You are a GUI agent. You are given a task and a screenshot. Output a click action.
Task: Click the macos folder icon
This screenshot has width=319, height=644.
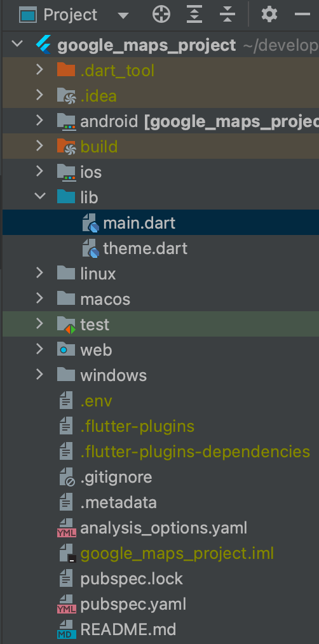pos(66,299)
